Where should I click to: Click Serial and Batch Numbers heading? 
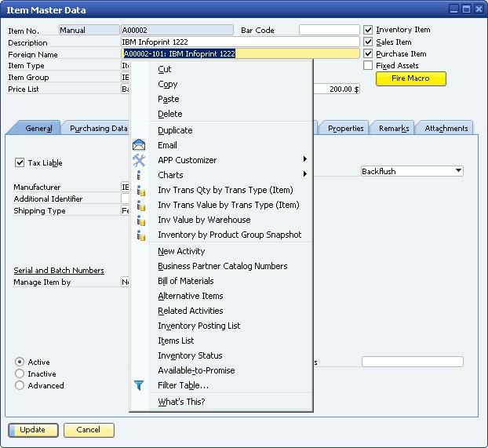click(x=59, y=270)
